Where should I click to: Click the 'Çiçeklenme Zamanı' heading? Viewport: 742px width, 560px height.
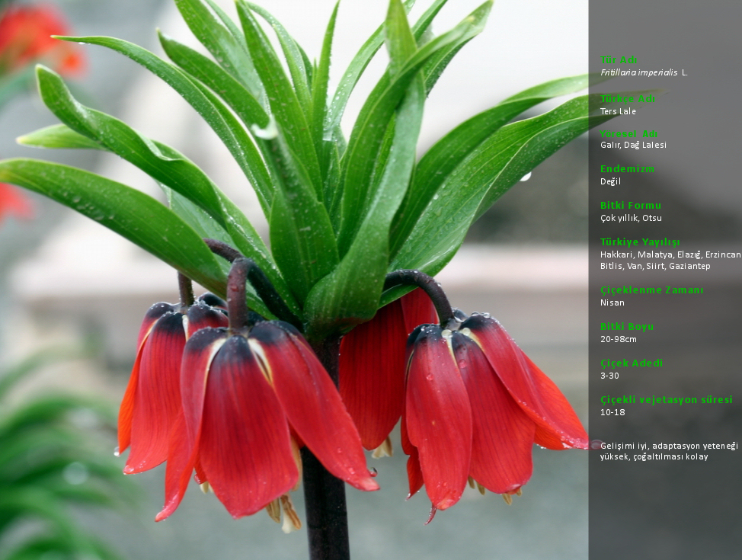(x=651, y=290)
